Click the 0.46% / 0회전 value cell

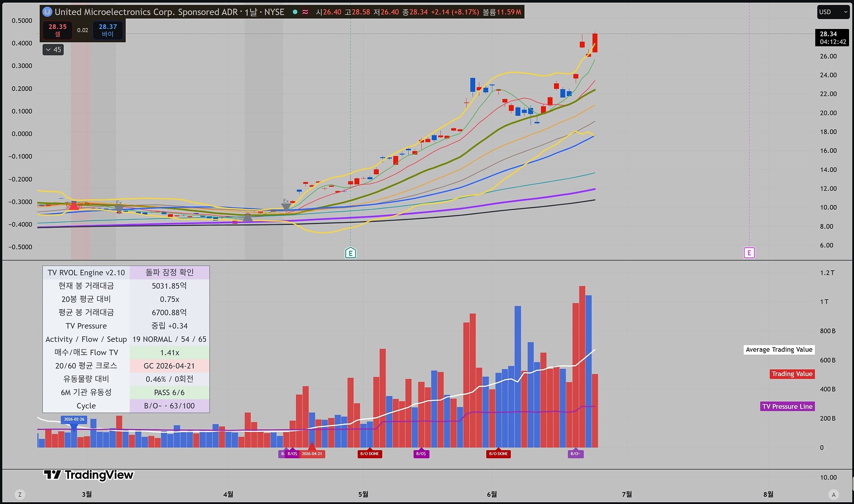point(169,379)
